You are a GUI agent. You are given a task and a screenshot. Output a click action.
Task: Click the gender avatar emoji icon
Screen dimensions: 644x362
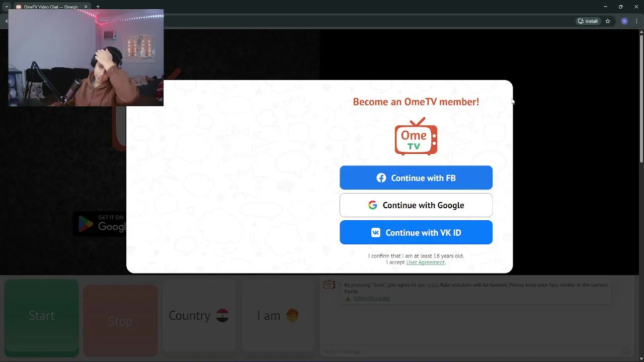(x=292, y=316)
